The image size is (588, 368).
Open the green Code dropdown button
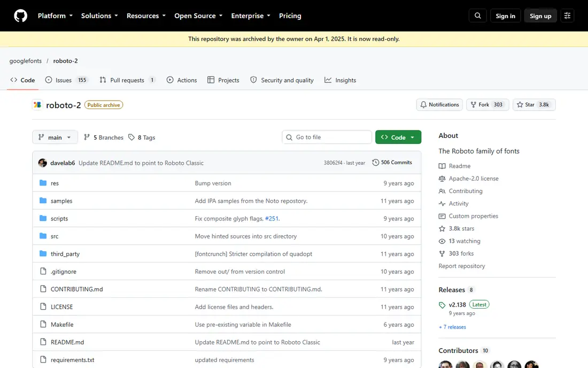pos(398,137)
